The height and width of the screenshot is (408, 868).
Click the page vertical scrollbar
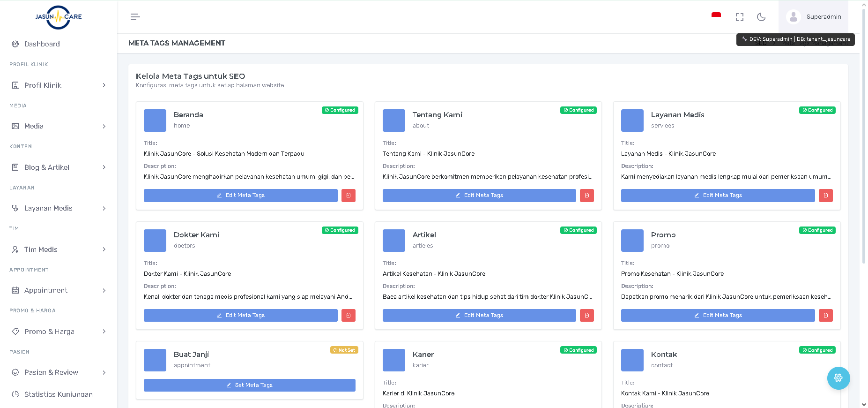tap(864, 141)
